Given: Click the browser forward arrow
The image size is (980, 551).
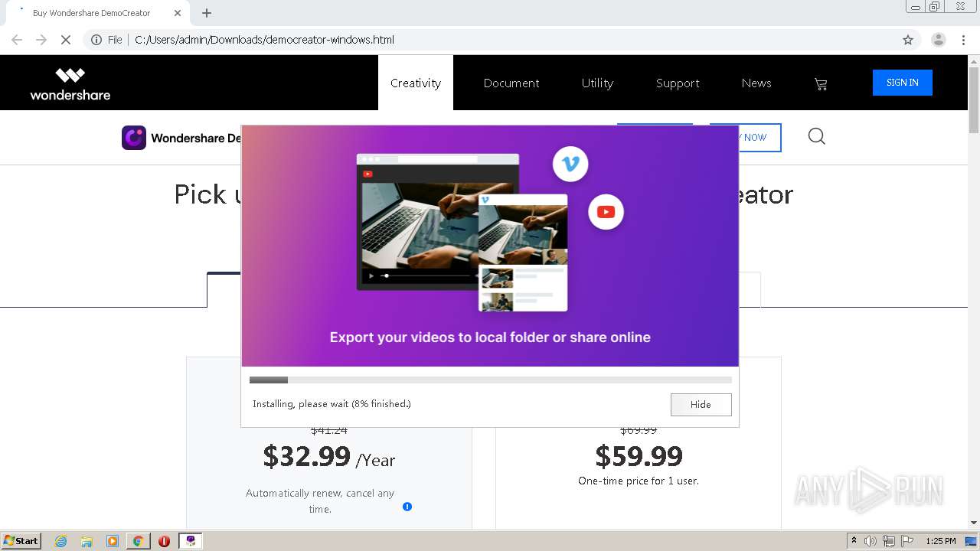Looking at the screenshot, I should click(x=41, y=40).
